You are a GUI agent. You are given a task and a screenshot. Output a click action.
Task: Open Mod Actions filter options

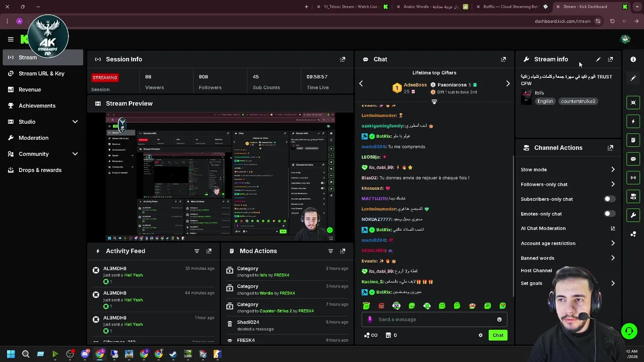pos(331,251)
